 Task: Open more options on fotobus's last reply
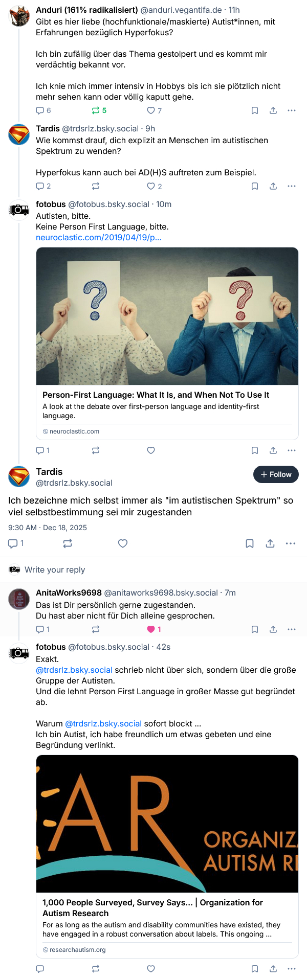coord(292,969)
